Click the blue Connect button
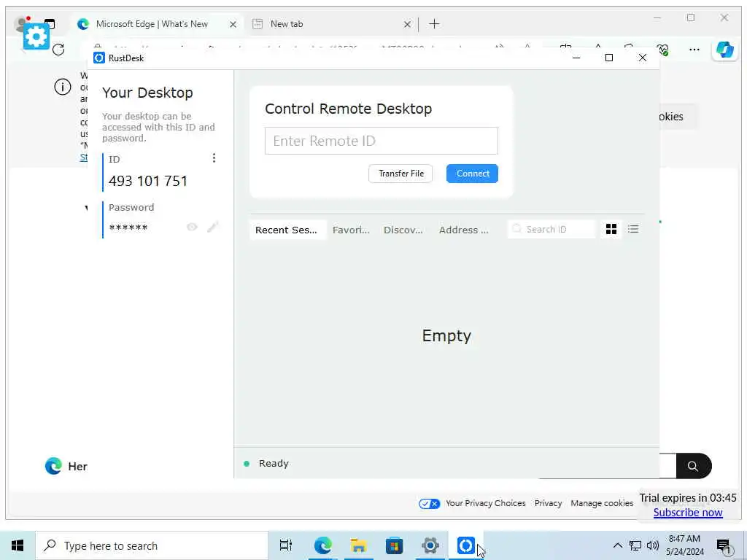The height and width of the screenshot is (560, 747). tap(472, 174)
